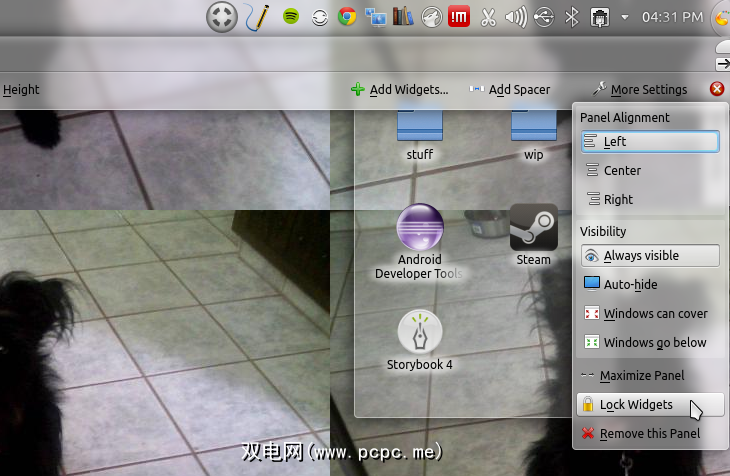The width and height of the screenshot is (730, 476).
Task: Click Add Widgets button
Action: tap(399, 89)
